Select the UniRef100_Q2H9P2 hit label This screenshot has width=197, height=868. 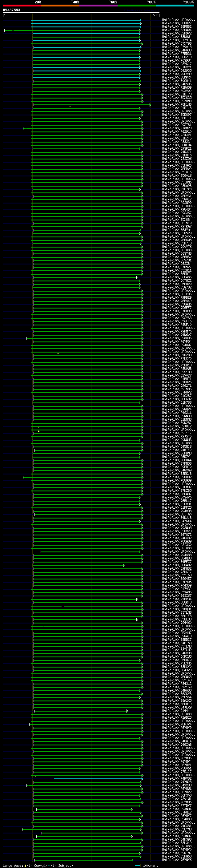[177, 33]
